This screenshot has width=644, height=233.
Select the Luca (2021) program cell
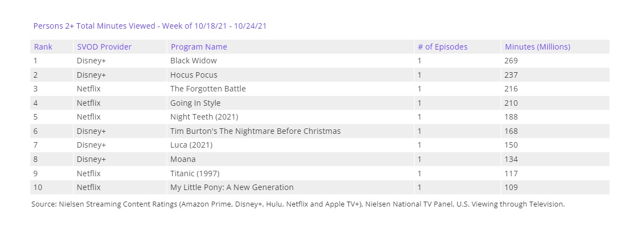point(191,145)
